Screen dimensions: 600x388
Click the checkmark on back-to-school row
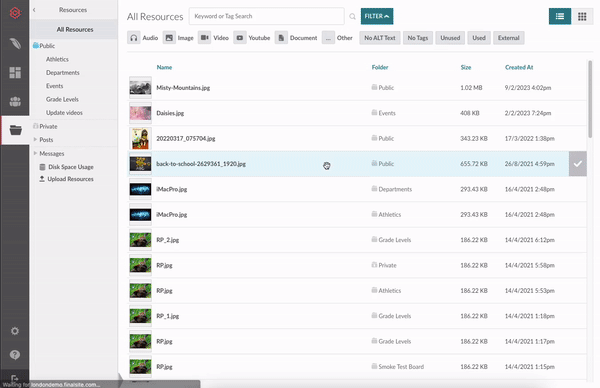577,164
